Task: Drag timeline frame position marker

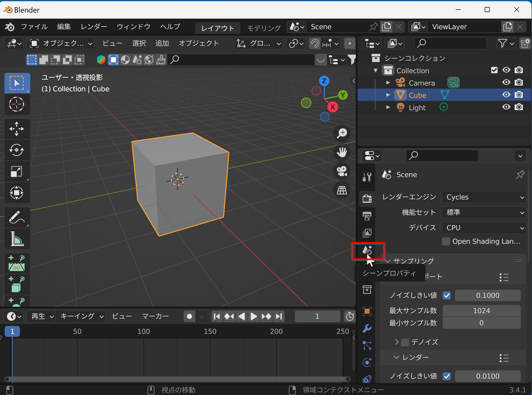Action: (x=12, y=331)
